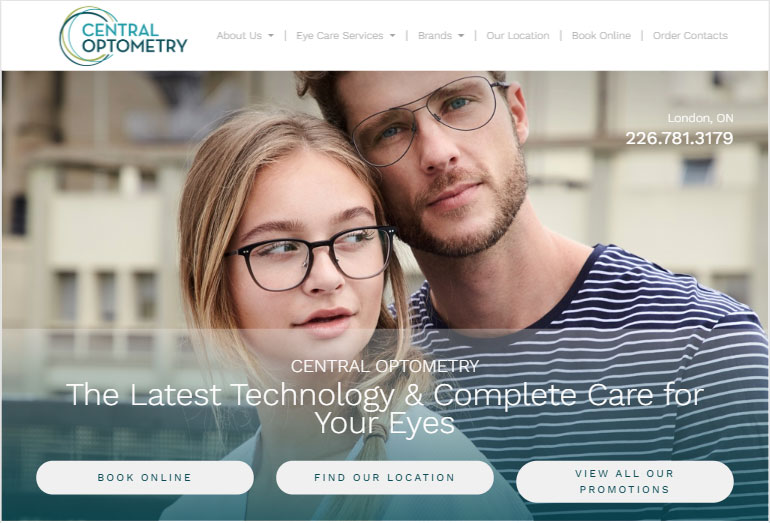Call the phone number 226.781.3179

[x=679, y=138]
